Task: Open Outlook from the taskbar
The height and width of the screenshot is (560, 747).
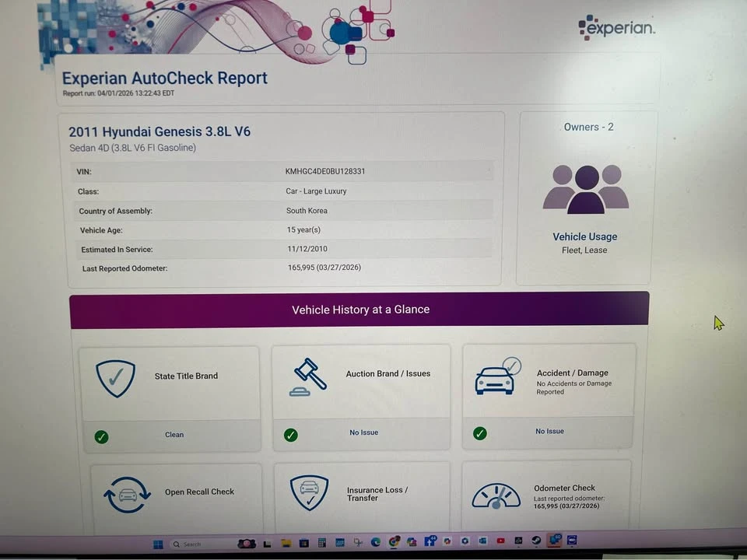Action: click(482, 541)
